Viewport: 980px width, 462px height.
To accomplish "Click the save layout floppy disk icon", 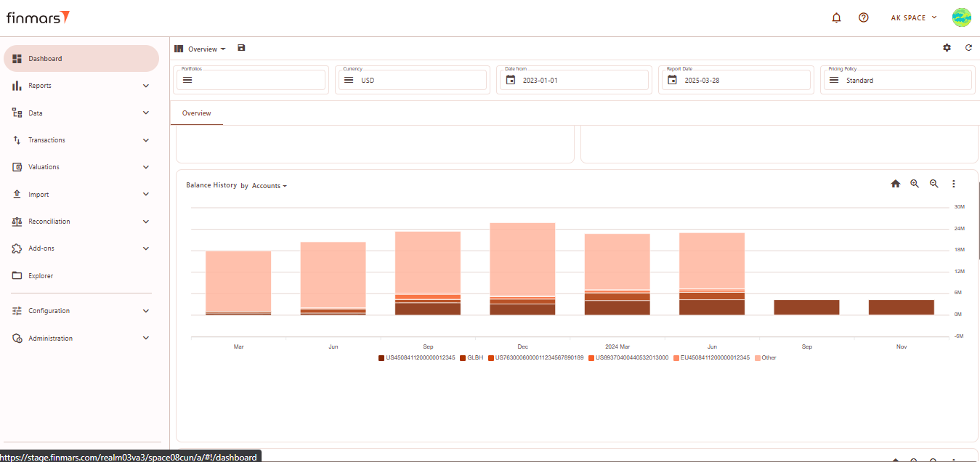I will [241, 48].
